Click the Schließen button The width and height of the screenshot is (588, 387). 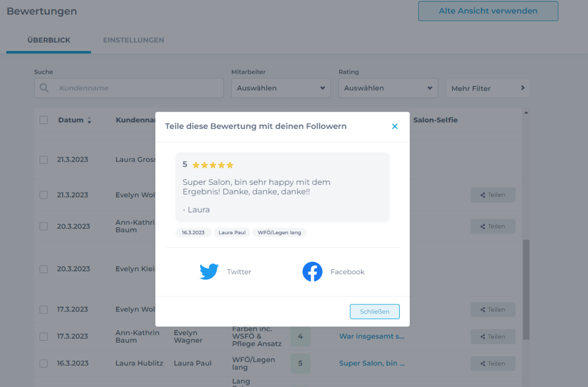tap(375, 312)
